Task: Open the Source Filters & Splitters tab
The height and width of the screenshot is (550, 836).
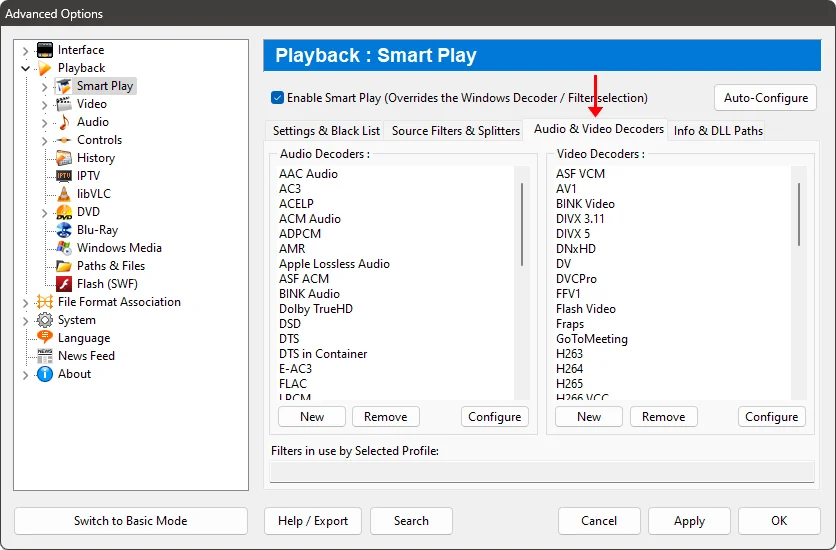Action: [456, 131]
